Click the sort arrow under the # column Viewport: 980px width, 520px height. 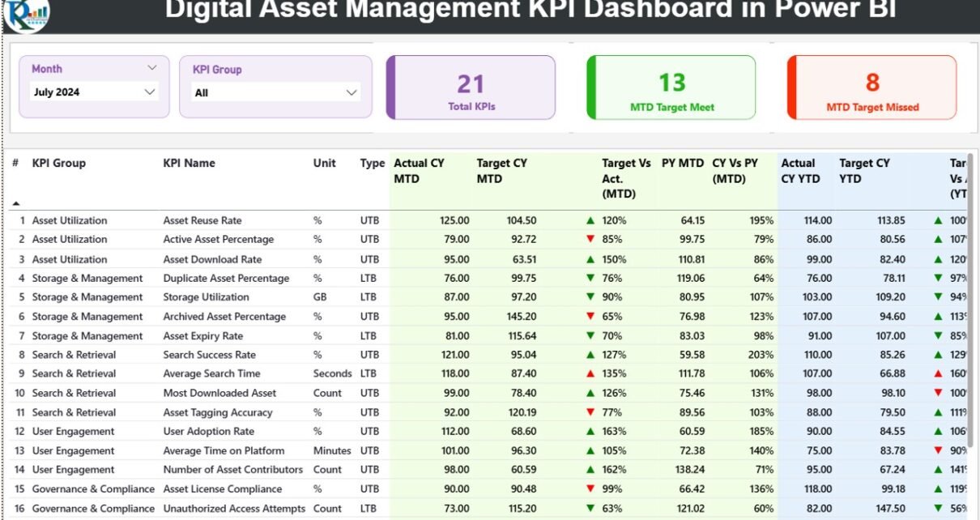[15, 202]
